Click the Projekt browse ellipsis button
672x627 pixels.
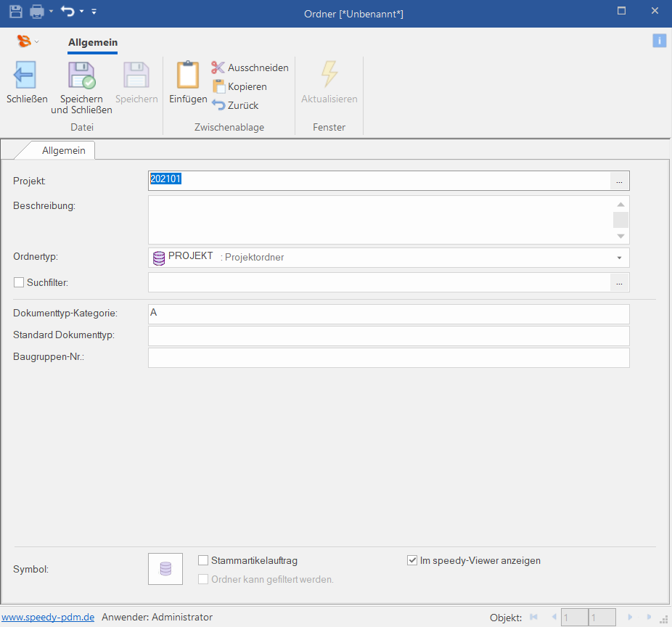pos(619,180)
